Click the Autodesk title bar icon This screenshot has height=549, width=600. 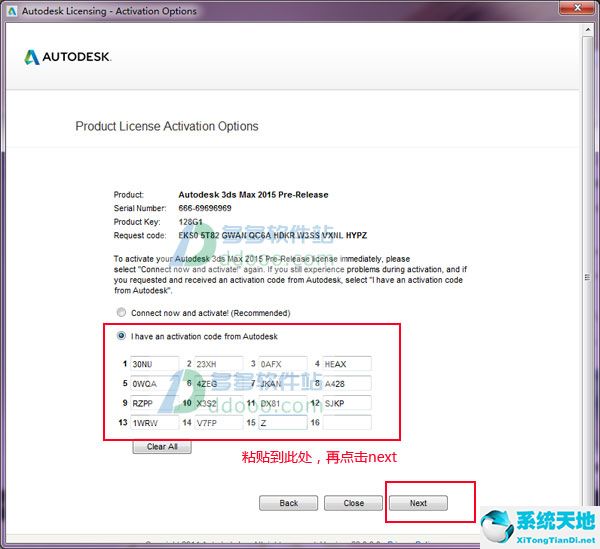(x=12, y=11)
